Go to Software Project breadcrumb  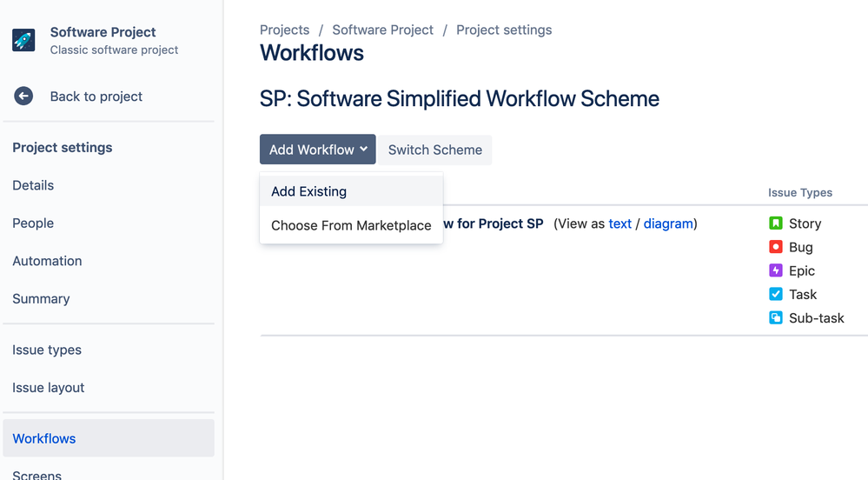[382, 30]
